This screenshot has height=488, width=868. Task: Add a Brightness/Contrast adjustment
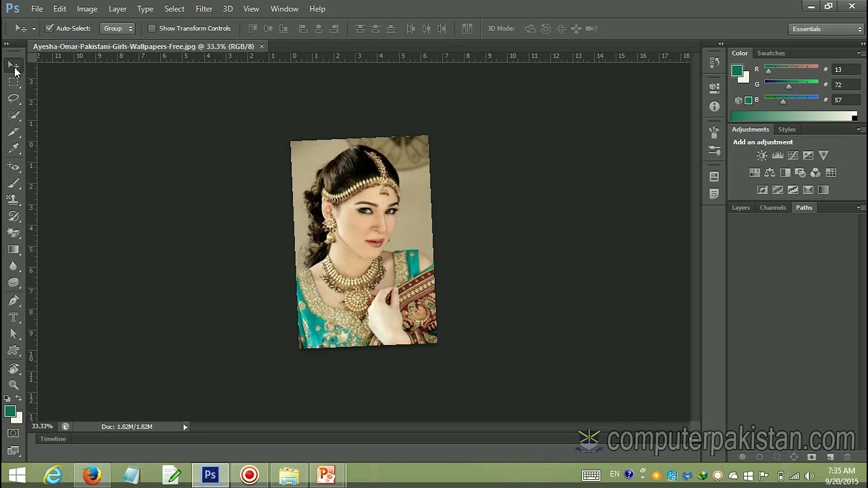pos(762,155)
